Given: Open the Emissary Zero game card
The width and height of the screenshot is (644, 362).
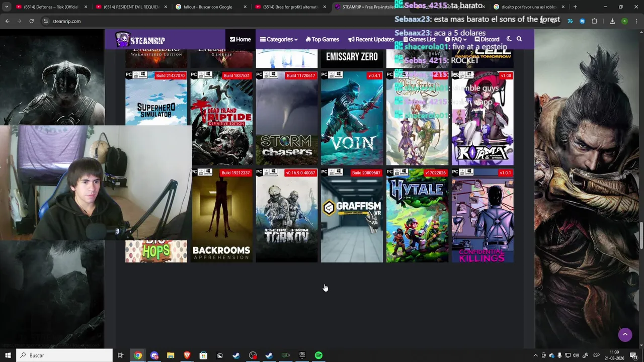Looking at the screenshot, I should [352, 58].
